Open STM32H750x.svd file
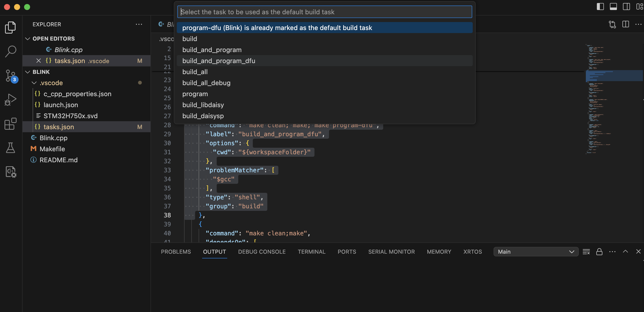644x312 pixels. pos(87,116)
